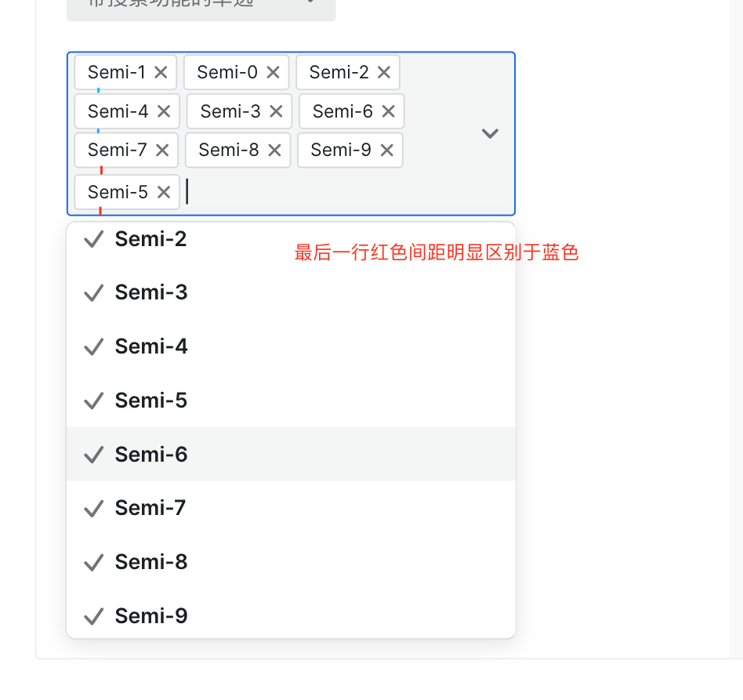Image resolution: width=743 pixels, height=700 pixels.
Task: Click the checkmark next to Semi-8
Action: [x=92, y=562]
